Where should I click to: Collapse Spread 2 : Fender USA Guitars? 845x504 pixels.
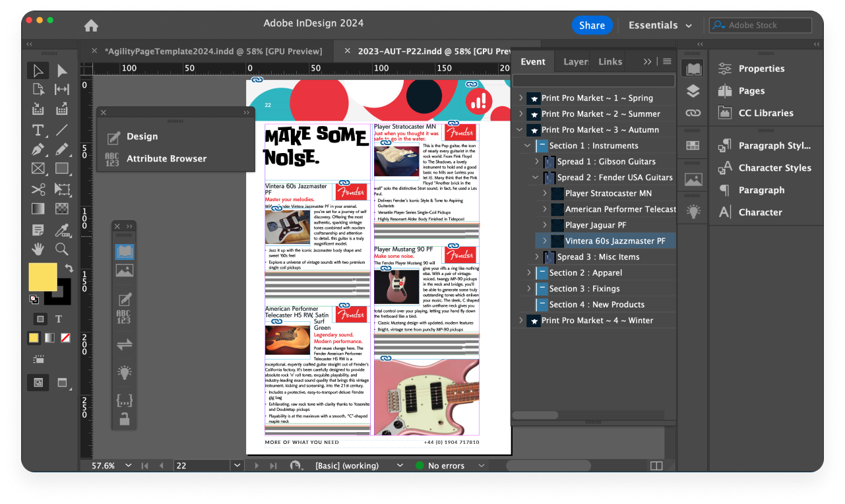coord(535,177)
